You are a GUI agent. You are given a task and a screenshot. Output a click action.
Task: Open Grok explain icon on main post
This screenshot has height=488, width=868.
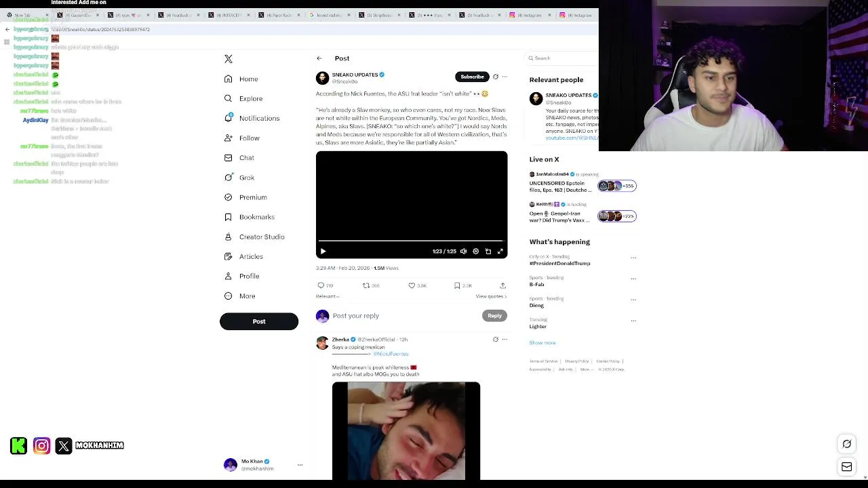pos(496,77)
